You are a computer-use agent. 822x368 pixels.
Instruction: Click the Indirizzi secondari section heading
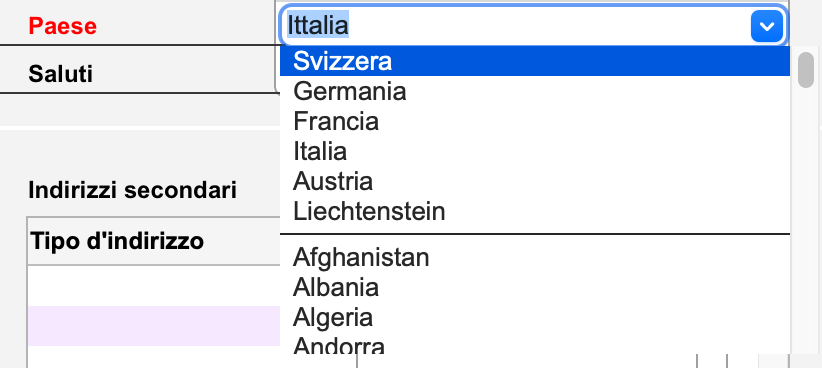132,190
